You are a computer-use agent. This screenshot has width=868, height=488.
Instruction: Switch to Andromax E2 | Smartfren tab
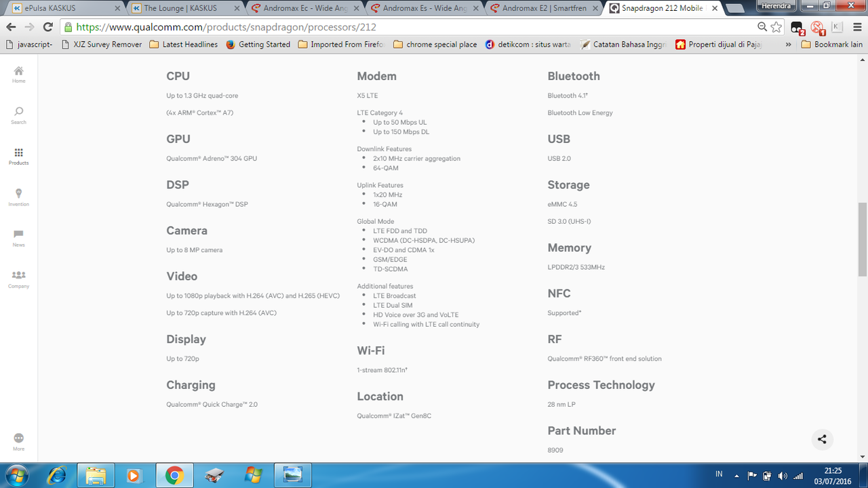[x=542, y=8]
